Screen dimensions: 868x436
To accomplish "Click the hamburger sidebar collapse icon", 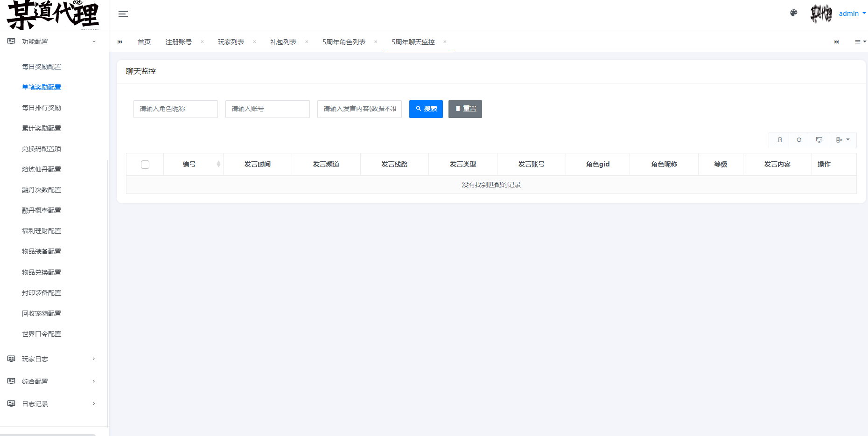I will click(x=123, y=14).
